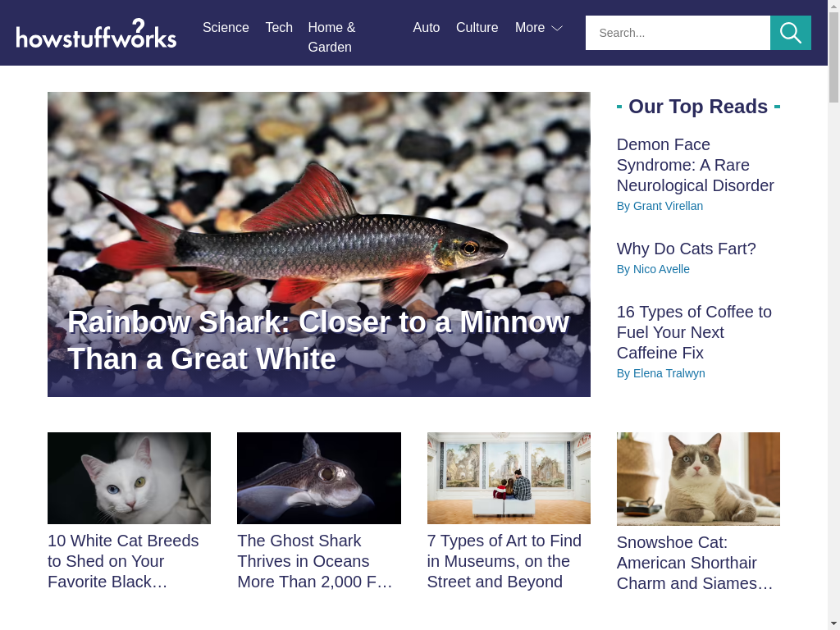Read Demon Face Syndrome article
Screen dimensions: 840x630
[x=695, y=165]
